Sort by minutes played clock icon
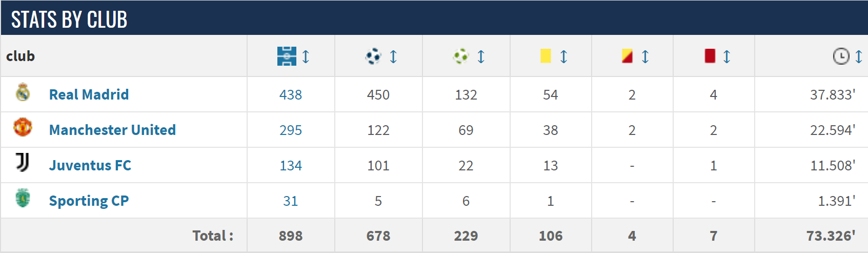Image resolution: width=868 pixels, height=253 pixels. click(x=841, y=56)
